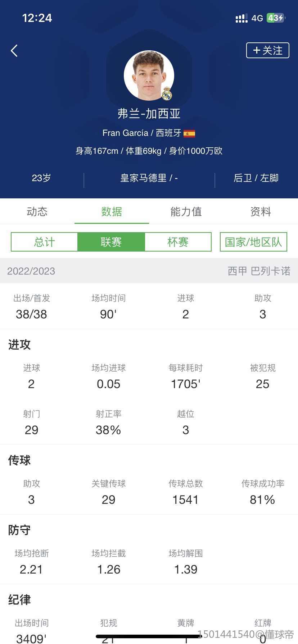Tap the 身价1000万欧 market value text
298x644 pixels.
click(x=196, y=151)
